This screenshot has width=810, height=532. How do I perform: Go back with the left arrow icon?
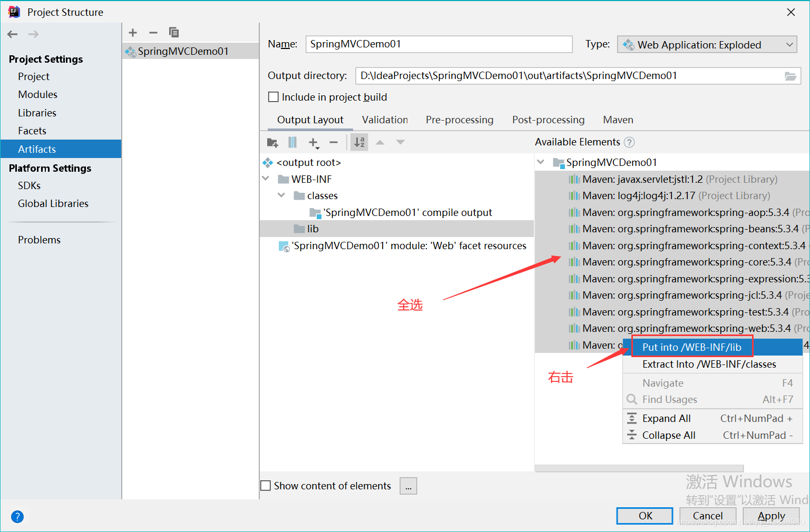(13, 34)
